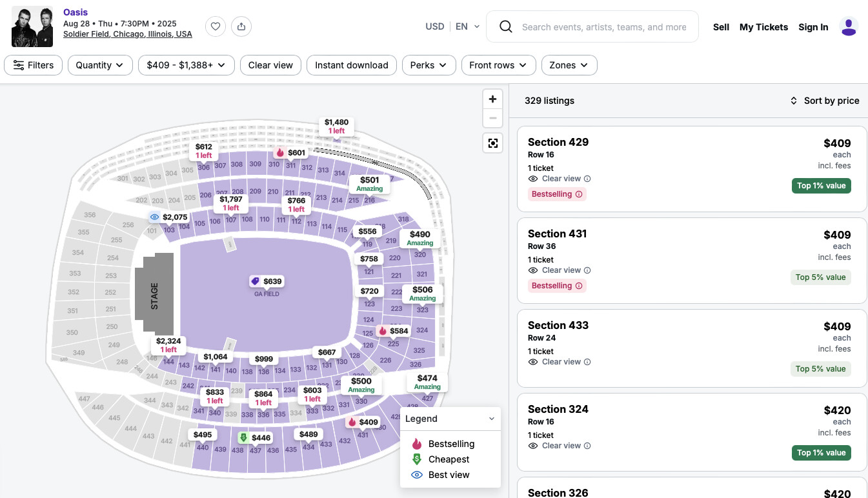
Task: Click Clear view info icon in Section 324
Action: pos(587,446)
